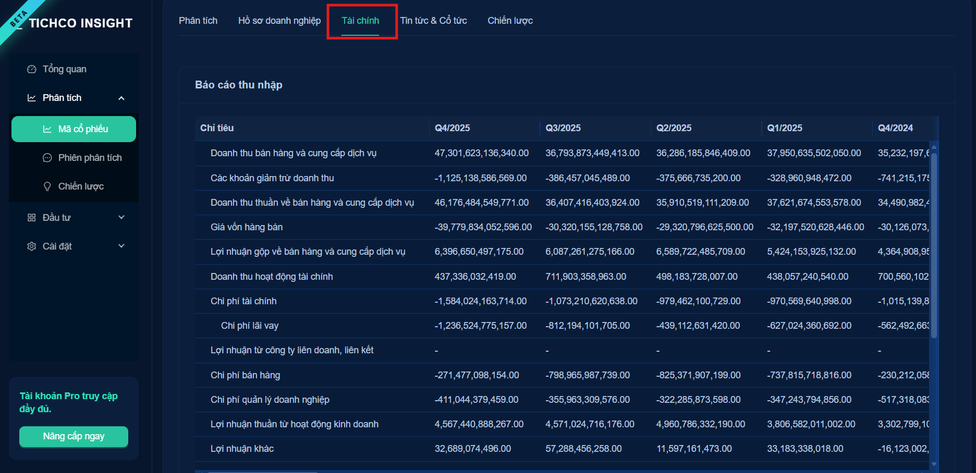Click the TICHCO INSIGHT logo icon
The height and width of the screenshot is (473, 976).
click(x=20, y=20)
